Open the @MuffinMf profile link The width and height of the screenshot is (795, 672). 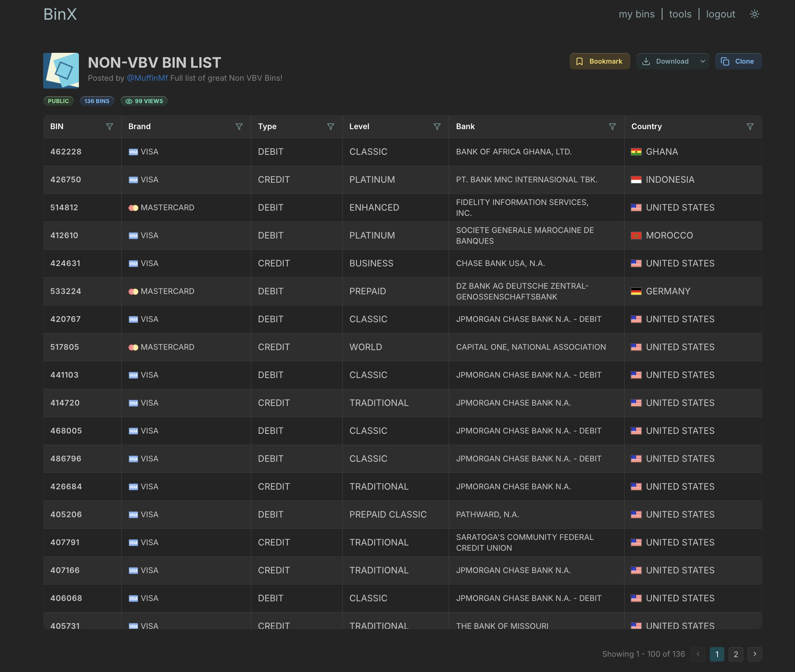147,78
